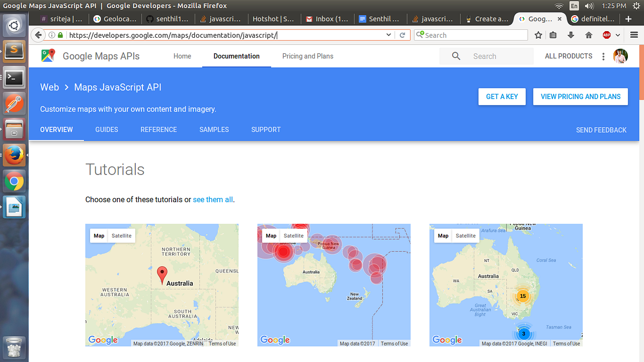Reload the page with the refresh icon
The width and height of the screenshot is (644, 362).
tap(403, 35)
